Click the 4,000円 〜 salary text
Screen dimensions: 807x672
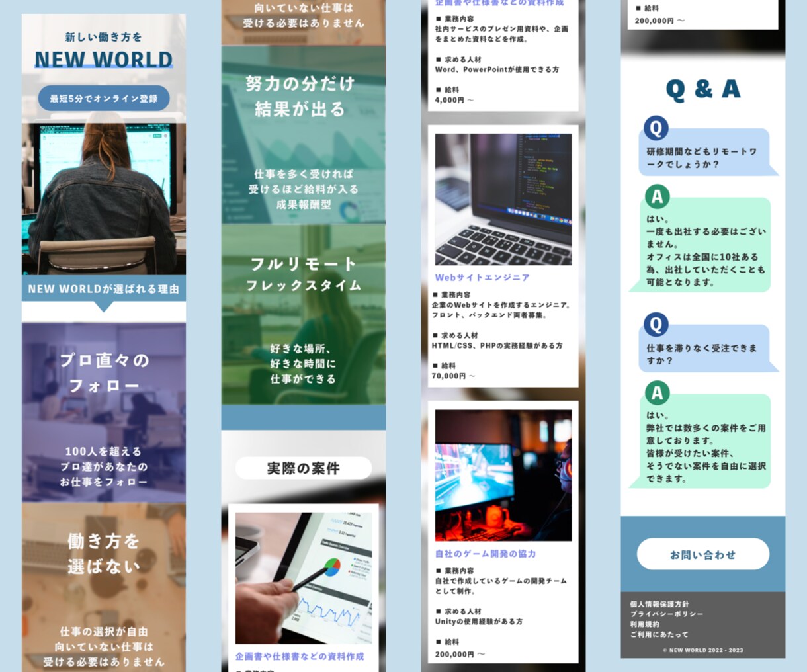tap(454, 100)
